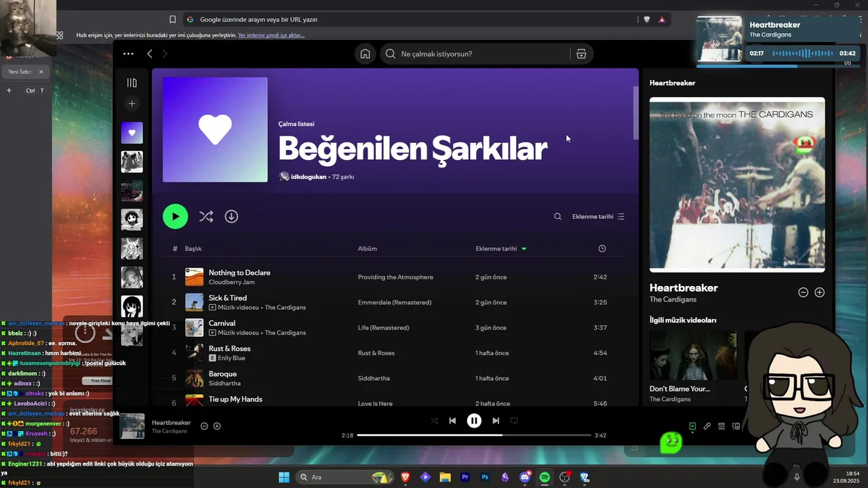This screenshot has height=488, width=868.
Task: Click the media overlay waveform progress
Action: 802,53
